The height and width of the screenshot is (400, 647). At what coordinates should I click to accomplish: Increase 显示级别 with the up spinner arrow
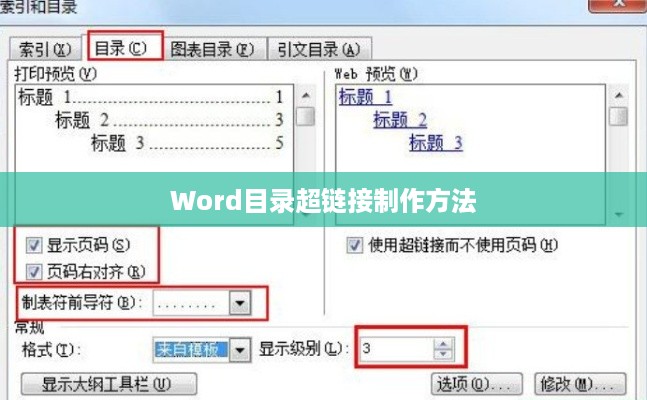pos(444,343)
